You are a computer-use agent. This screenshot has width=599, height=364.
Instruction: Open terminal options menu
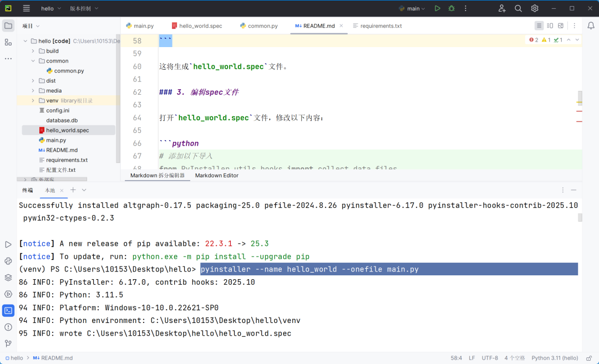(x=563, y=190)
